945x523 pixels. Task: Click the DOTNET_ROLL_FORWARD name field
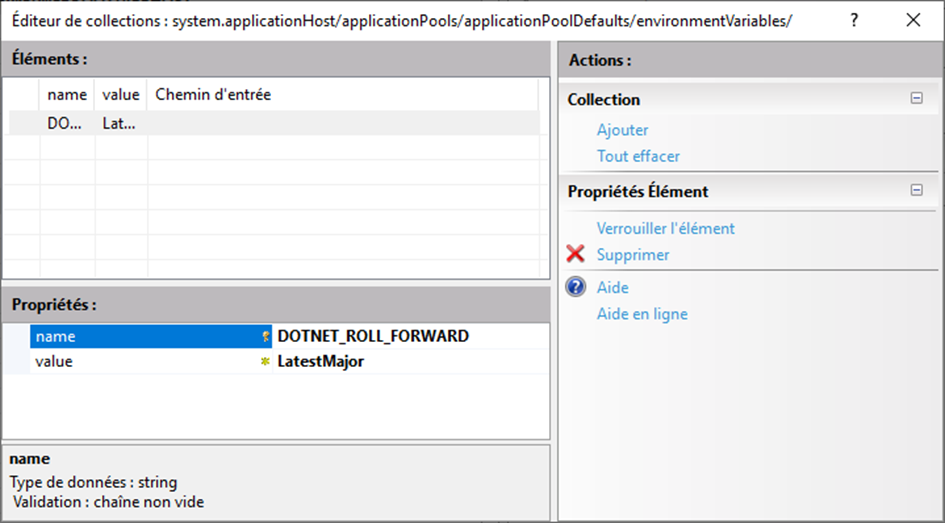tap(372, 337)
